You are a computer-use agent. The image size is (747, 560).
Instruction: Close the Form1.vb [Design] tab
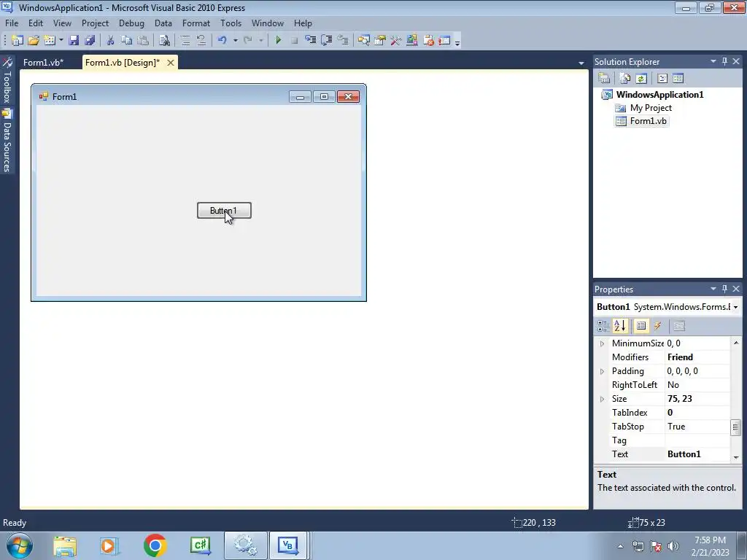tap(171, 63)
